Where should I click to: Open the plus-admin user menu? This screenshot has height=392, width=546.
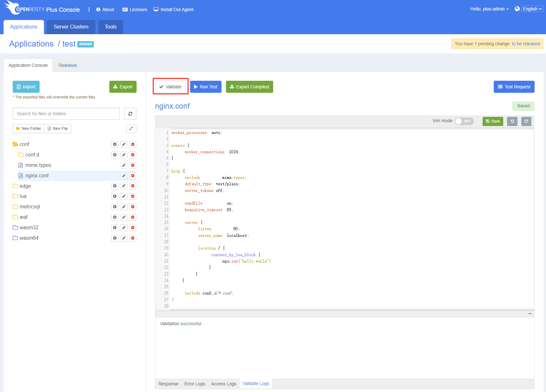pos(490,9)
